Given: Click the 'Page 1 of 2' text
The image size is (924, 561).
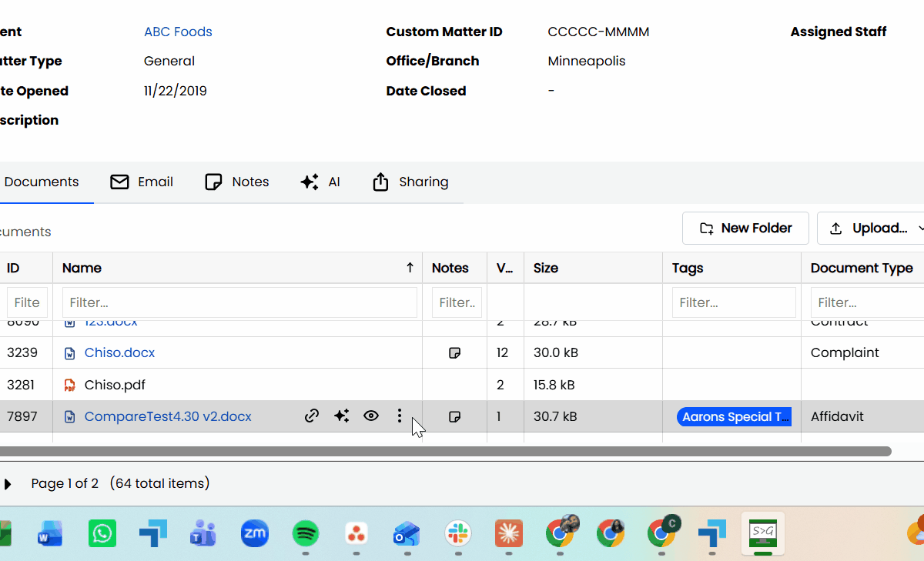Looking at the screenshot, I should pos(65,484).
